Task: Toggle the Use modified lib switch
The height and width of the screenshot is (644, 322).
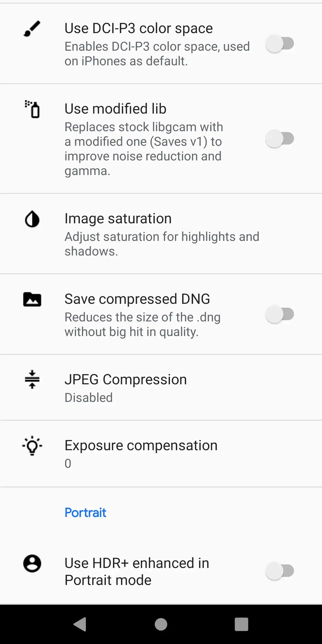Action: 280,139
